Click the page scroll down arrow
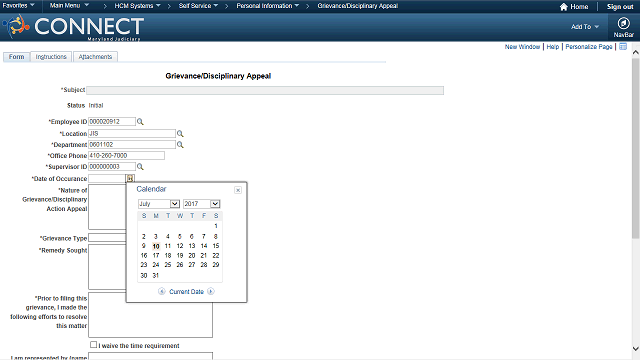Viewport: 640px width, 360px height. [x=636, y=349]
